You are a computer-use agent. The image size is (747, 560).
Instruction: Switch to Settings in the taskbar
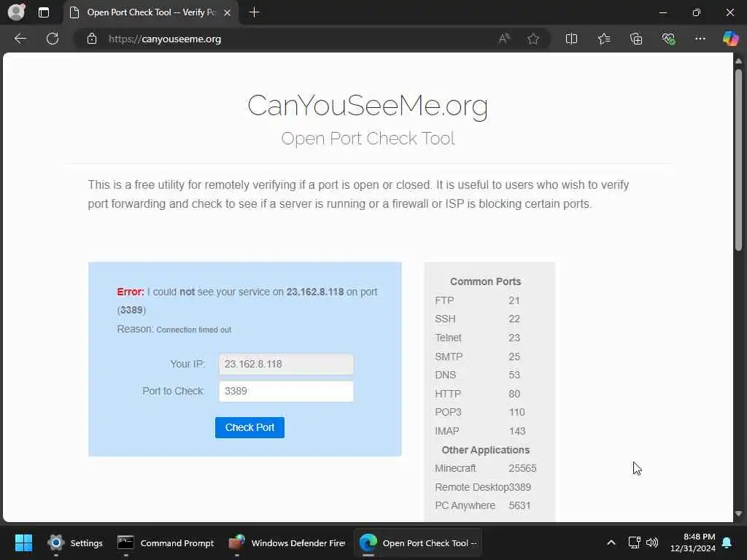coord(75,542)
